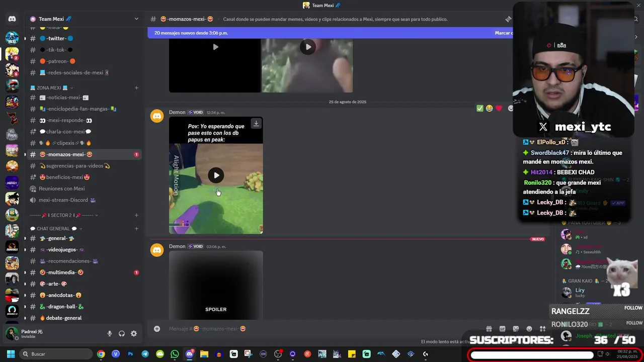Open the attach file plus button
This screenshot has width=644, height=362.
[157, 329]
